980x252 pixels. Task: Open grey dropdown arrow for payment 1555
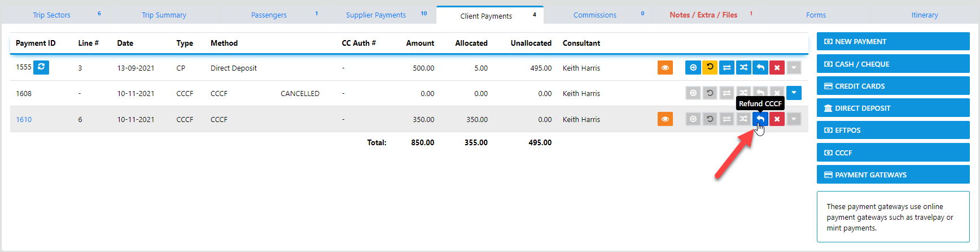[794, 67]
